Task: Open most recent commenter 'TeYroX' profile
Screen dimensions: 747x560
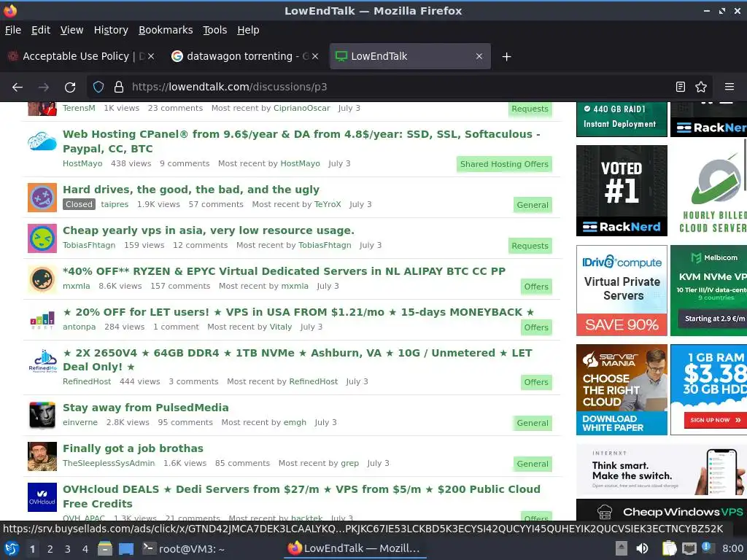Action: pos(328,204)
